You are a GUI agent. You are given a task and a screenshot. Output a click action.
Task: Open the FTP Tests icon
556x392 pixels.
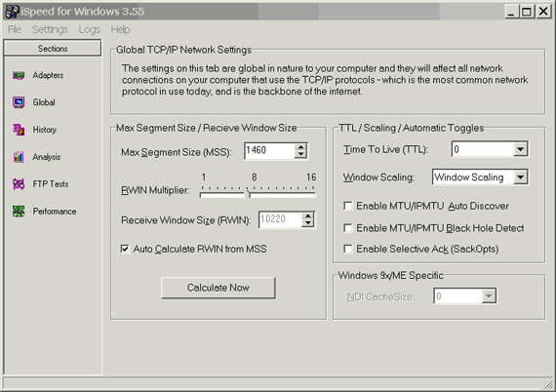pos(19,184)
